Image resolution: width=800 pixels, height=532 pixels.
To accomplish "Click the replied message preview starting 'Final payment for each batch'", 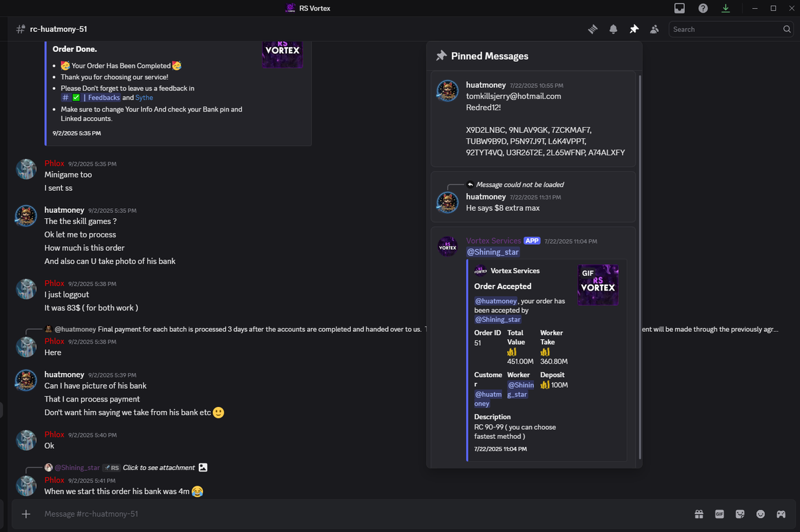I will coord(438,329).
